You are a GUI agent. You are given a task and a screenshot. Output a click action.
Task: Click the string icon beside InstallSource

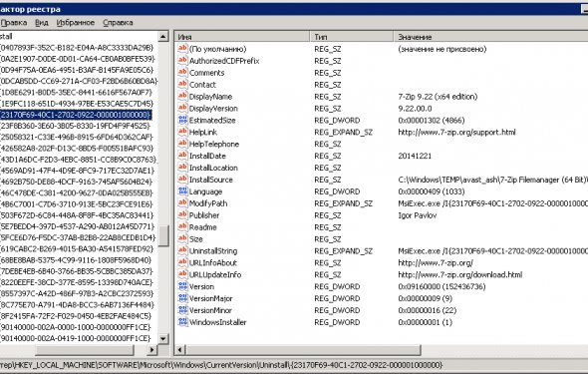point(182,180)
